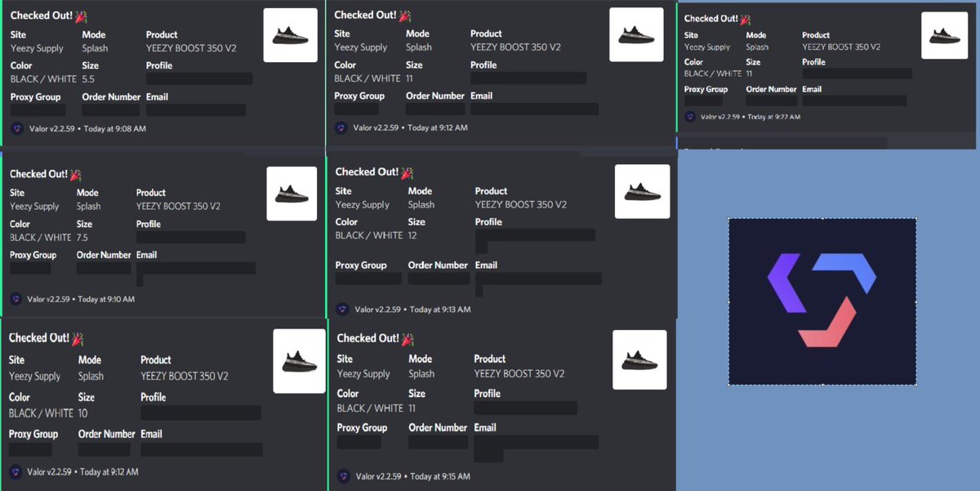This screenshot has height=491, width=980.
Task: Click the size value '5.5'
Action: click(x=88, y=79)
